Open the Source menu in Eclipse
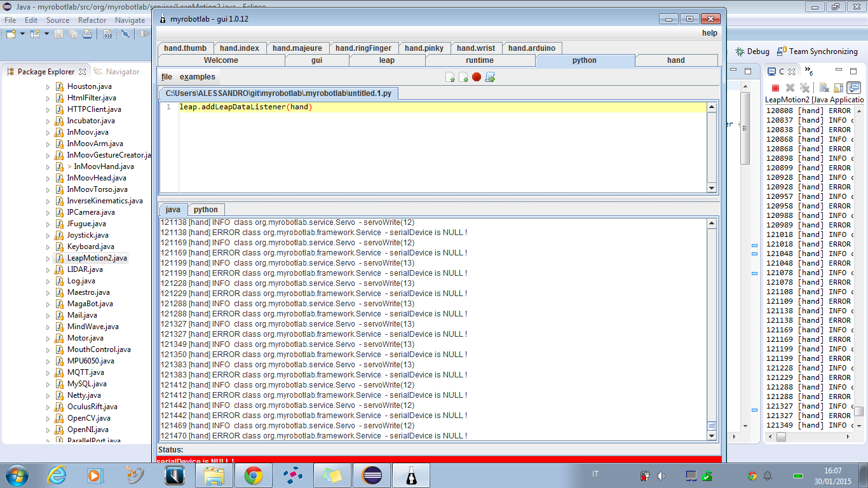Screen dimensions: 868x488 click(58, 20)
